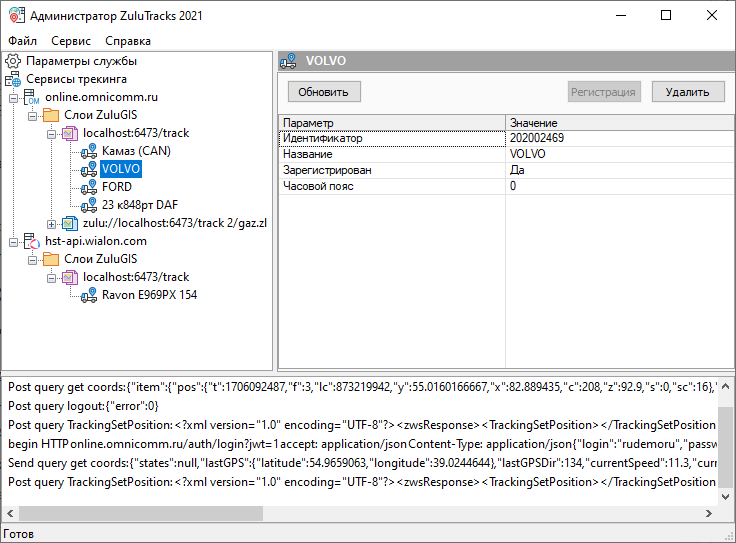Click the 23 к848рт DAF truck icon

click(88, 205)
